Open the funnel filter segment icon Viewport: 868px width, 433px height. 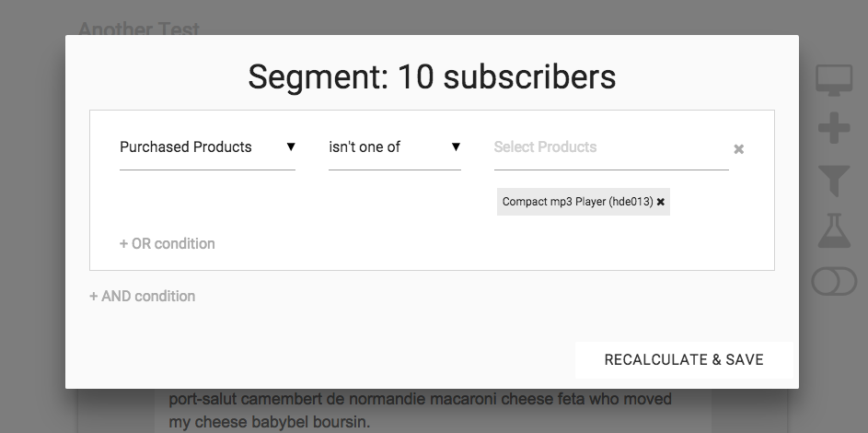[x=834, y=179]
